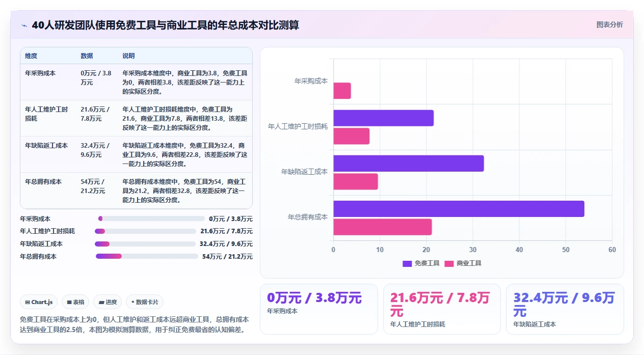
Task: Click the 数据 column header
Action: point(87,56)
